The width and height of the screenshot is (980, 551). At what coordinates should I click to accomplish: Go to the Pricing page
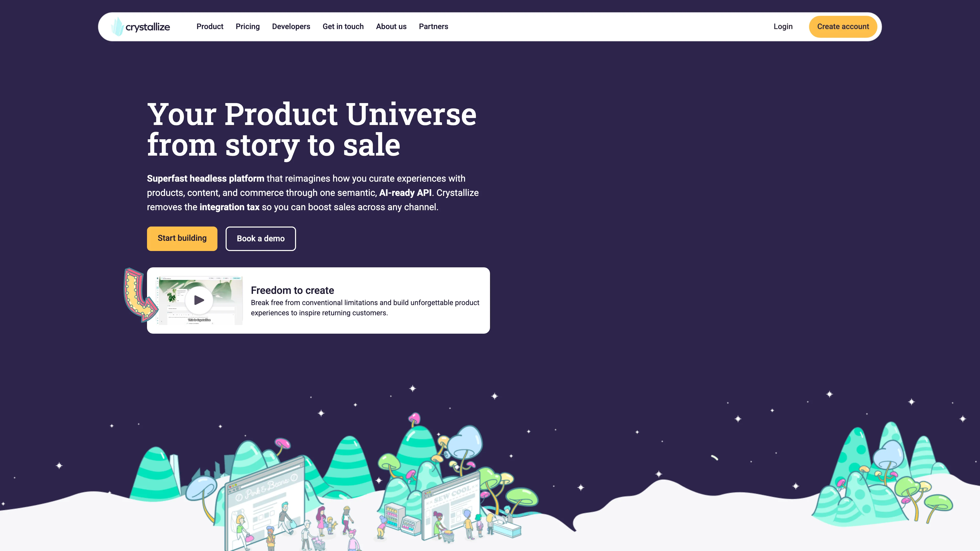coord(248,27)
